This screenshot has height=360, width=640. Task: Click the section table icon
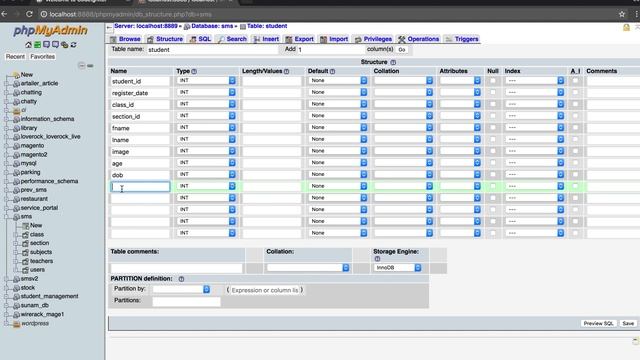pos(25,243)
